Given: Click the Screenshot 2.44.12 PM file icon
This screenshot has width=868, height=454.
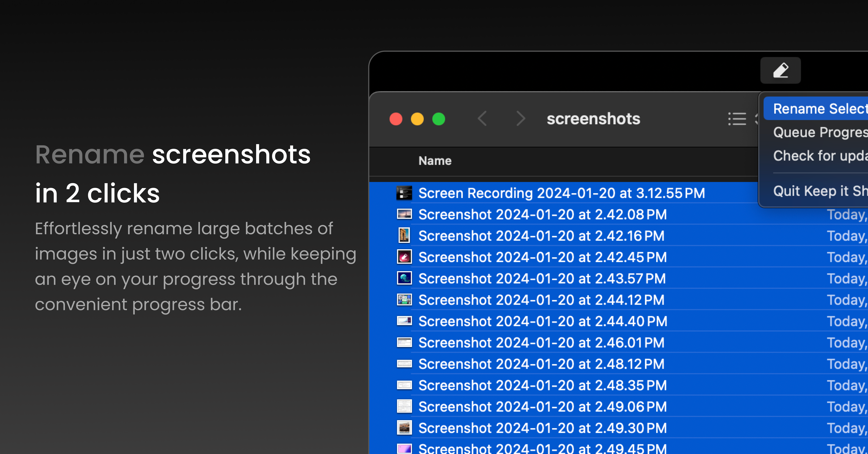Looking at the screenshot, I should (x=404, y=299).
